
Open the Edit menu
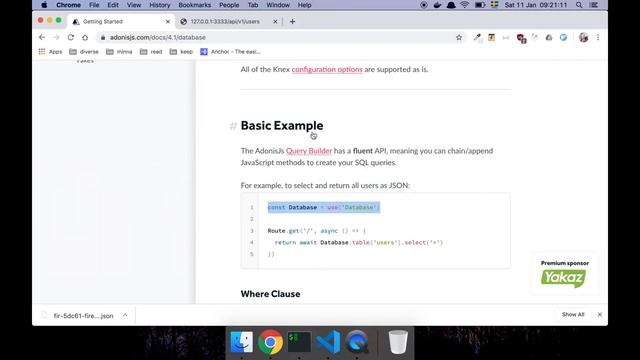[x=113, y=5]
